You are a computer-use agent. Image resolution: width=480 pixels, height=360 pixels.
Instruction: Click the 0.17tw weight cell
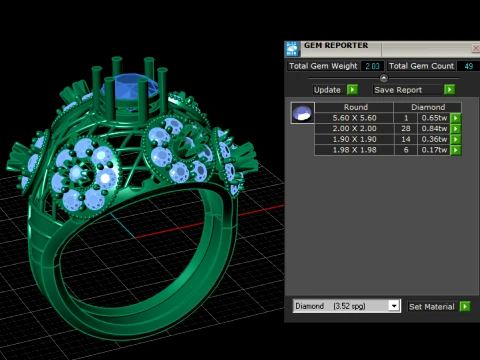tap(434, 150)
